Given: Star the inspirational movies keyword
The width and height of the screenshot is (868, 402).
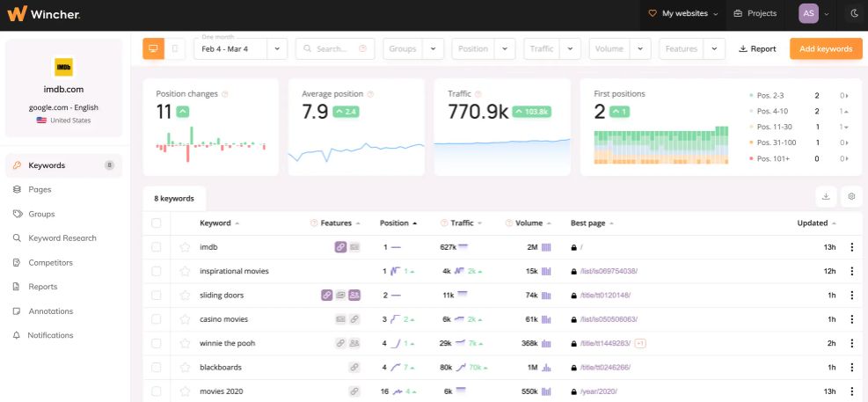Looking at the screenshot, I should [185, 271].
